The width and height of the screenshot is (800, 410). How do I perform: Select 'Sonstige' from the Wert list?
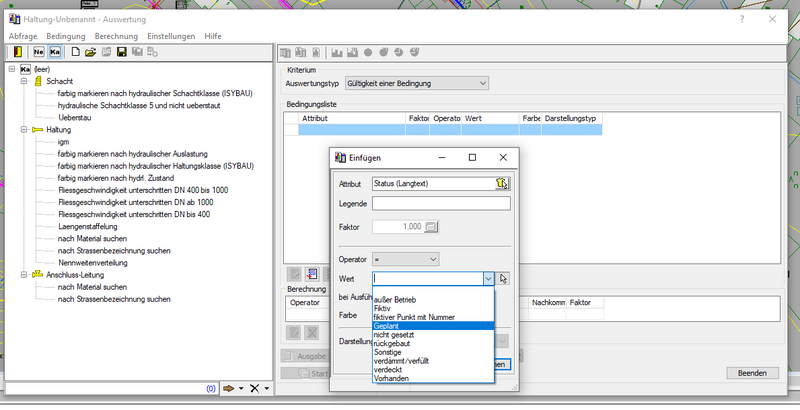click(x=433, y=352)
